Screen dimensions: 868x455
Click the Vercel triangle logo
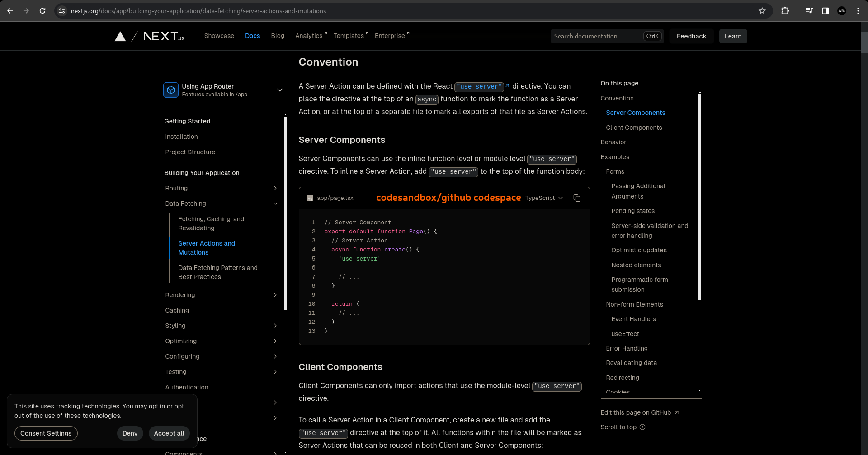coord(120,36)
